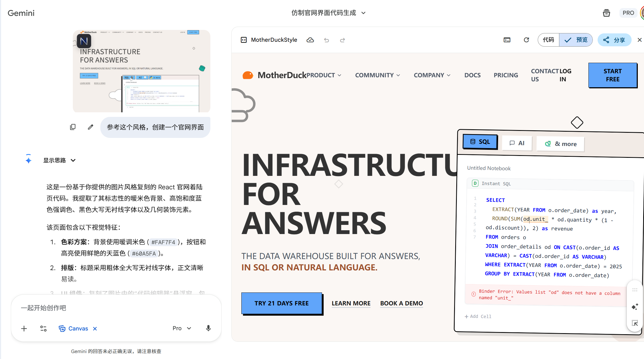Viewport: 644px width, 359px height.
Task: Remove the Canvas tool chip
Action: 95,329
